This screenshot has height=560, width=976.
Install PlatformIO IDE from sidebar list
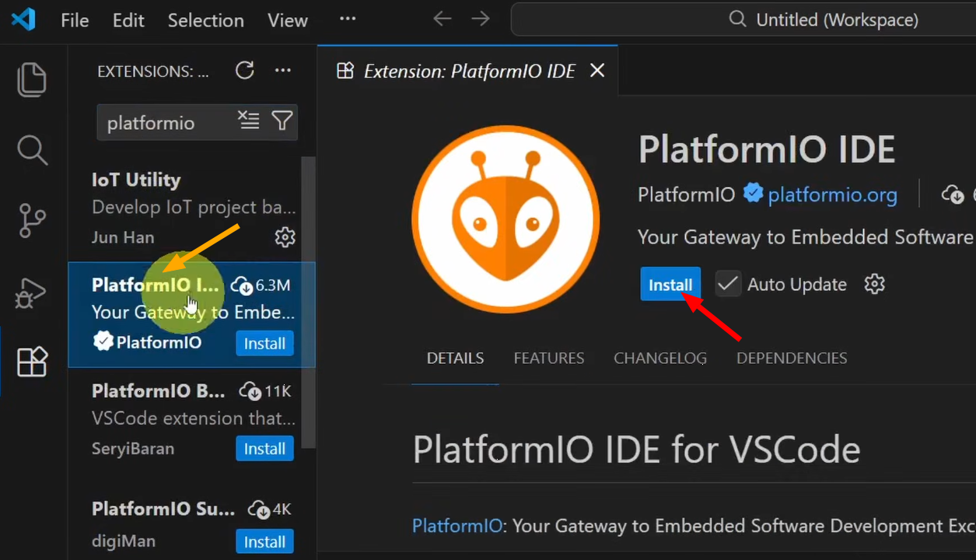pos(264,344)
